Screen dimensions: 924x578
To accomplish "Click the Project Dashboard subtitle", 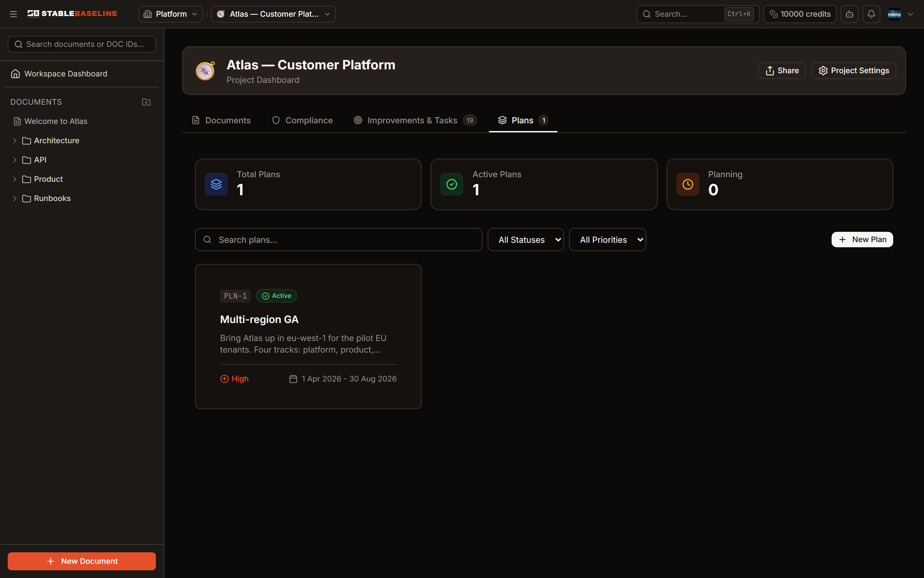I will coord(263,80).
